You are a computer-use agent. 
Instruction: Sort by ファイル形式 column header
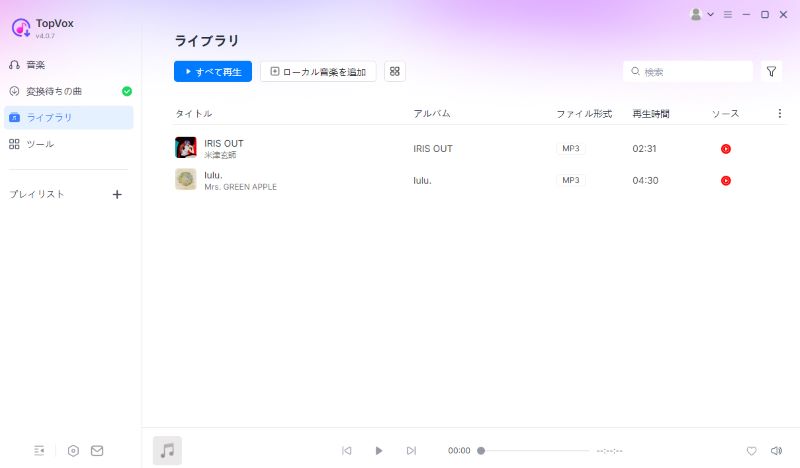(x=584, y=114)
